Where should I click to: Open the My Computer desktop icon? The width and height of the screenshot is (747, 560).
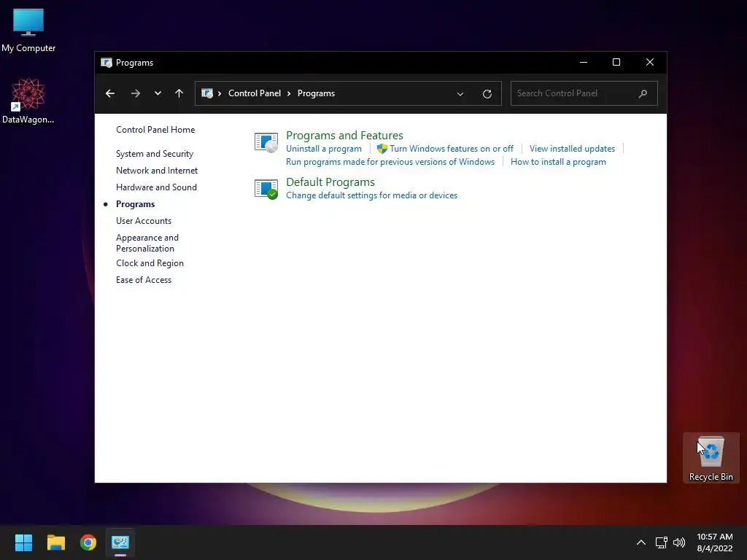(x=28, y=30)
